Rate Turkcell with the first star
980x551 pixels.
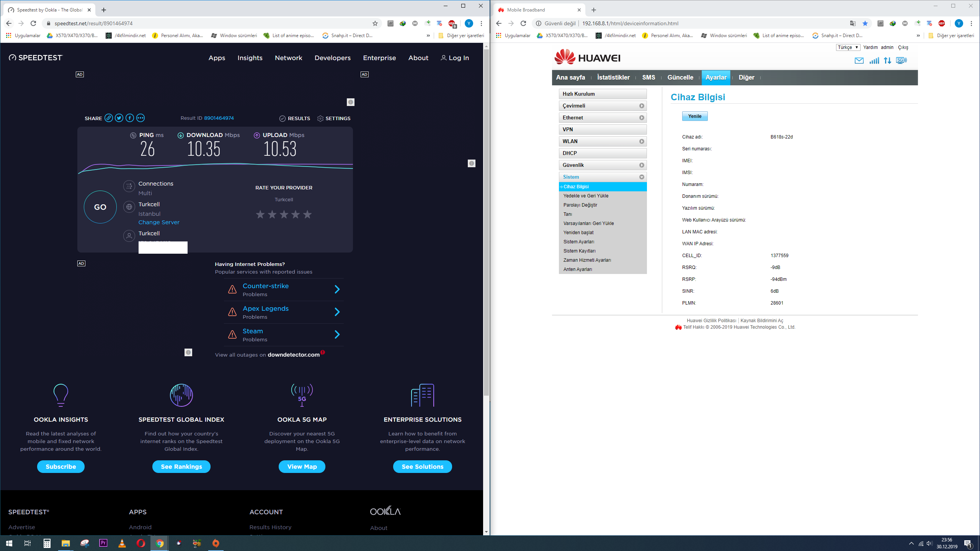point(260,214)
